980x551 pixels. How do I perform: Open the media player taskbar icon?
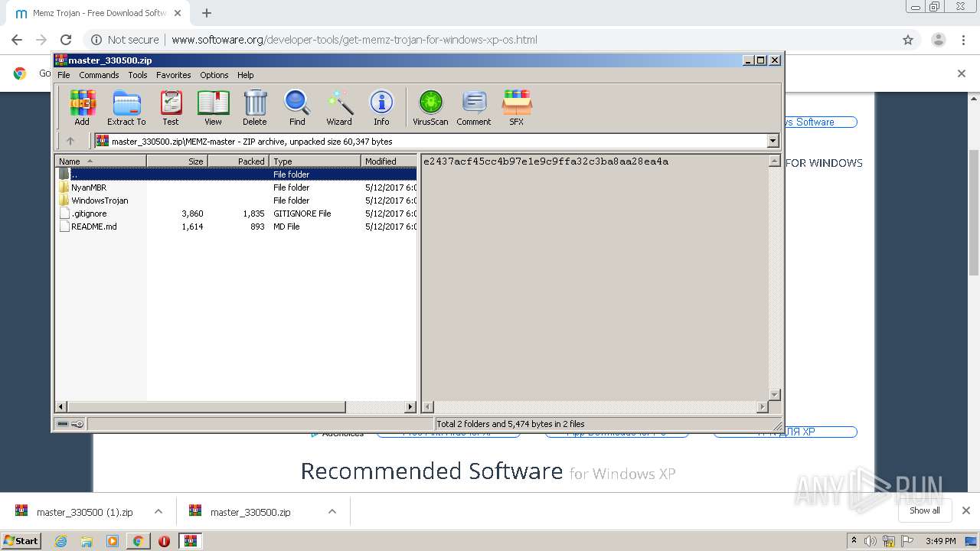click(113, 541)
